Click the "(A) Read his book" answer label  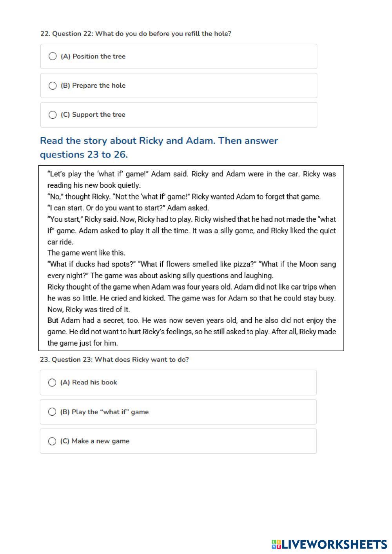pyautogui.click(x=89, y=382)
